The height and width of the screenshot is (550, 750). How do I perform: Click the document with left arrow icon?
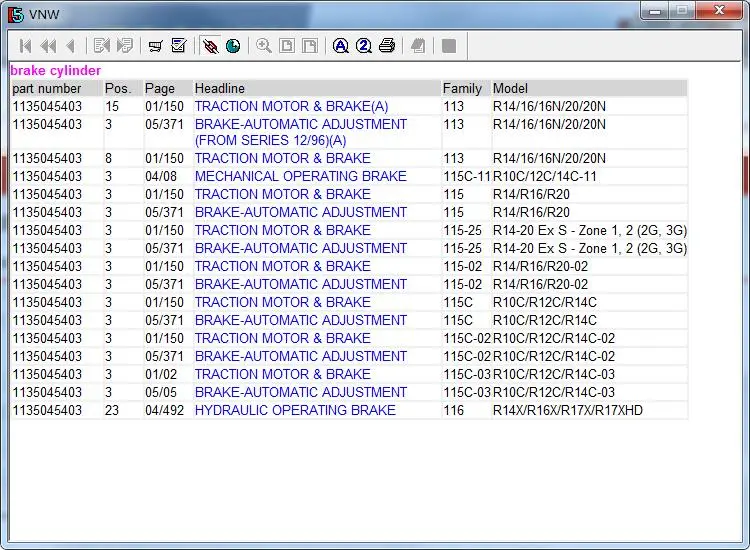click(102, 46)
